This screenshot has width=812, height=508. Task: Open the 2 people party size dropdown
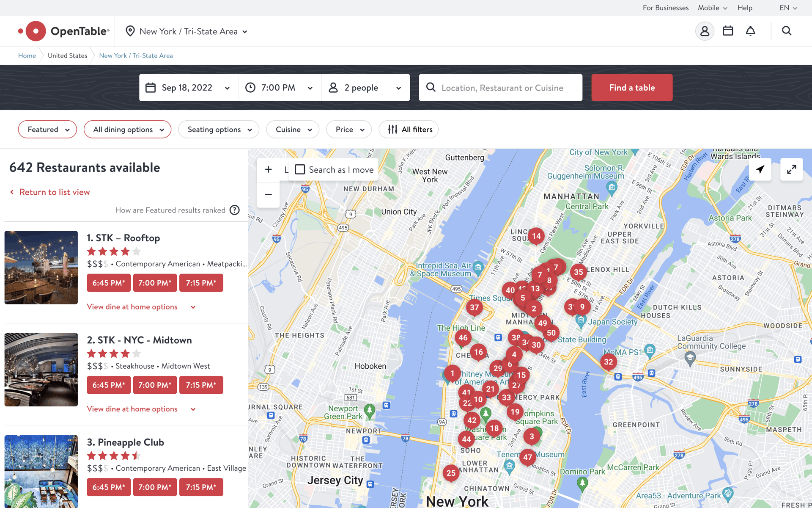coord(365,88)
